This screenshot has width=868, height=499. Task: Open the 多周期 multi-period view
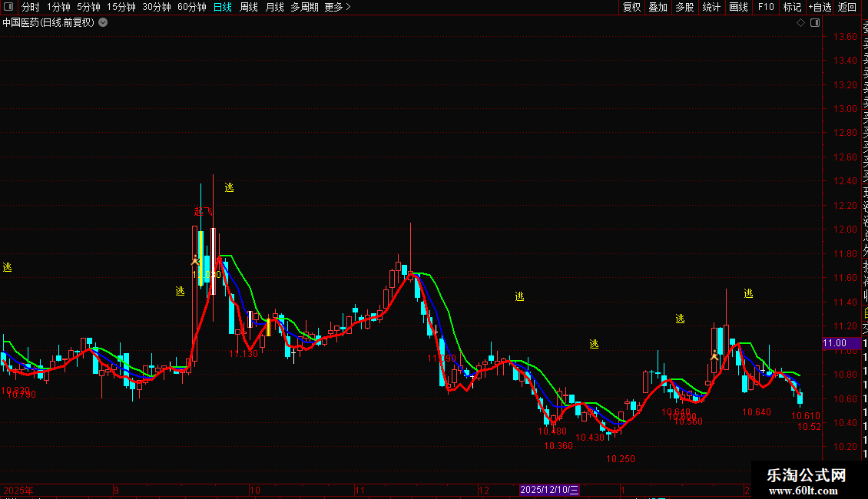(304, 7)
